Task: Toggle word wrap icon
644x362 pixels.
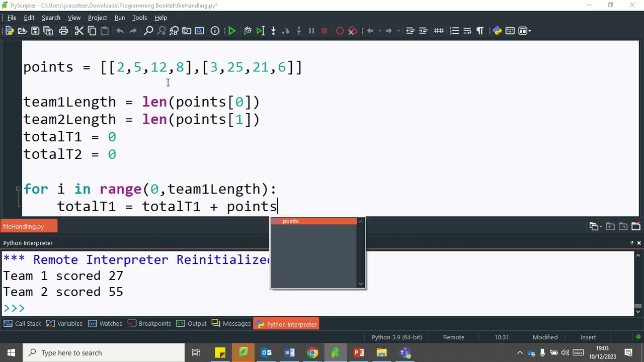Action: point(467,31)
